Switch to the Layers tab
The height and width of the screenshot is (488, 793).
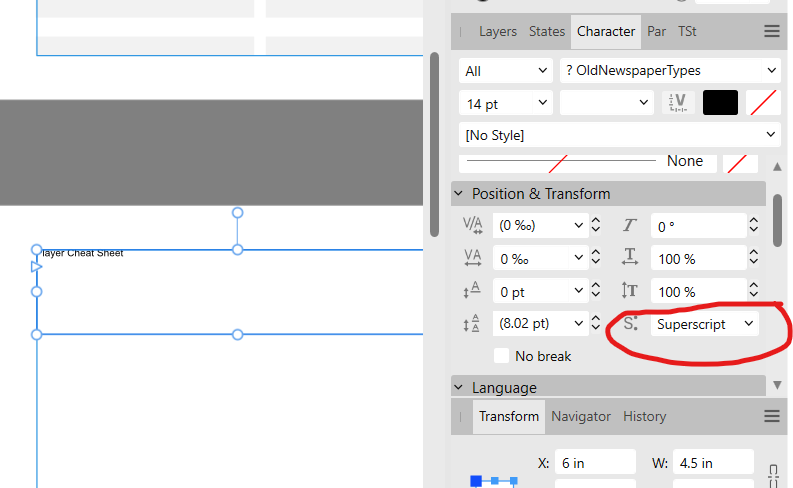pos(498,31)
